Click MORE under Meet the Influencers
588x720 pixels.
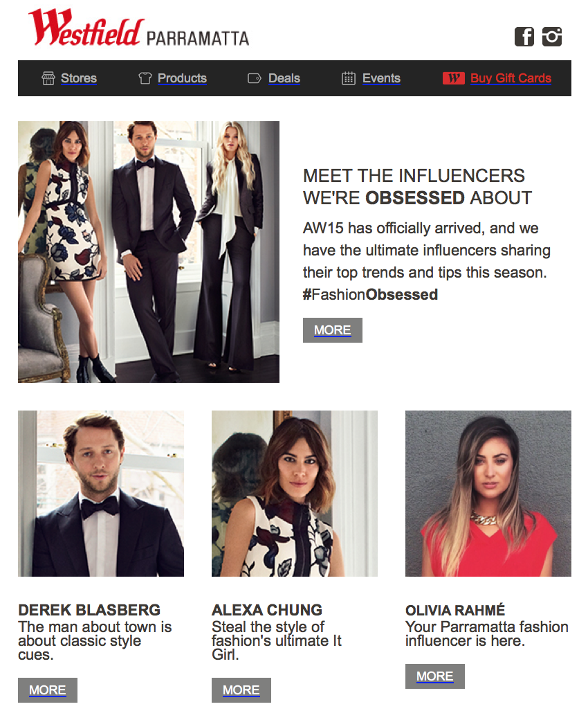(x=333, y=330)
